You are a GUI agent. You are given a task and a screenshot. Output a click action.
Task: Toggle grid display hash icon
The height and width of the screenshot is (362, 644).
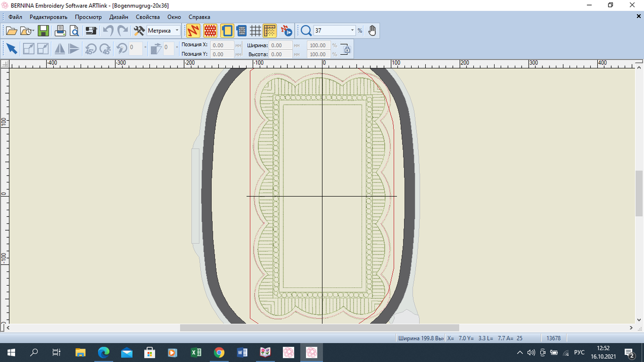[256, 31]
